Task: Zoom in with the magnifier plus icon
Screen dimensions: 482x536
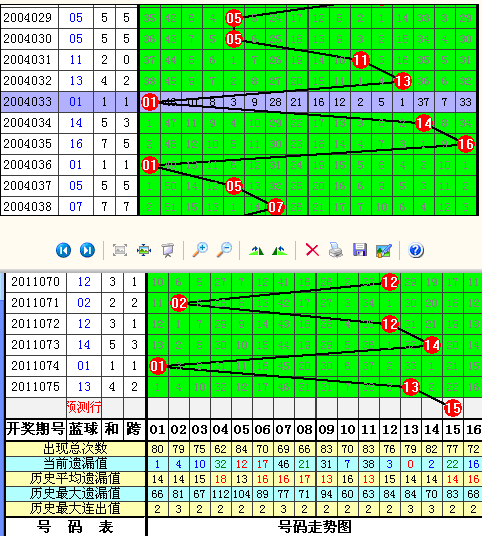Action: coord(200,250)
